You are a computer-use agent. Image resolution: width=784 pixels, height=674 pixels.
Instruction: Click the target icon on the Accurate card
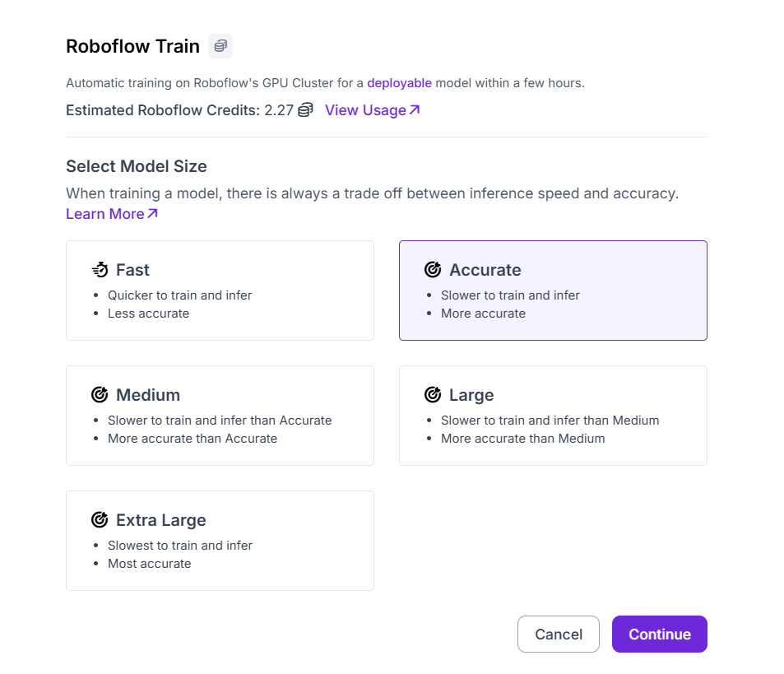point(433,270)
